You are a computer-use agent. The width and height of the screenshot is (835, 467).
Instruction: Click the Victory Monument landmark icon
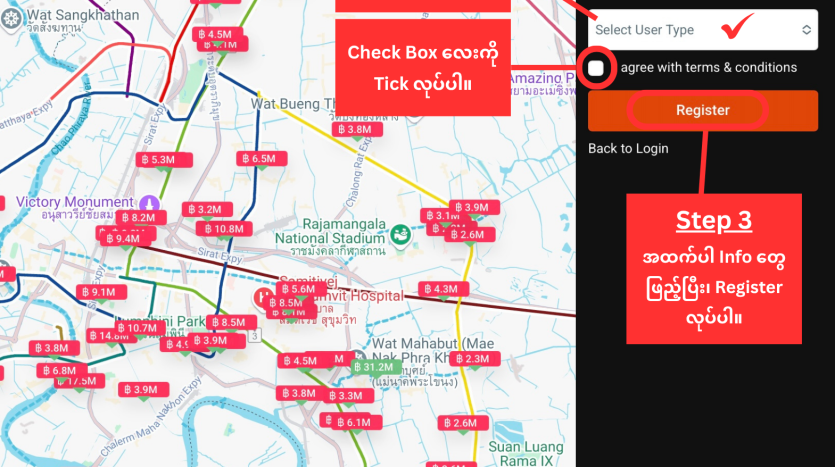(x=149, y=203)
